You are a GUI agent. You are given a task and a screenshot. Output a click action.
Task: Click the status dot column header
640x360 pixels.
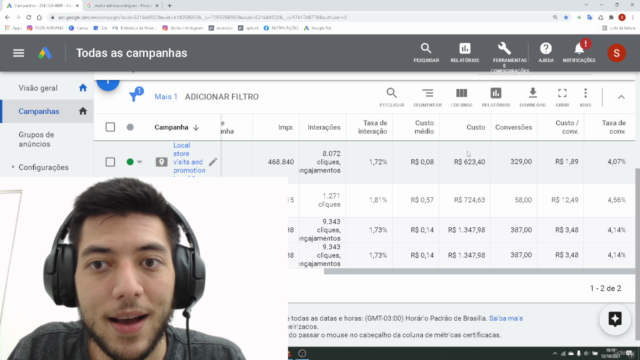tap(130, 127)
